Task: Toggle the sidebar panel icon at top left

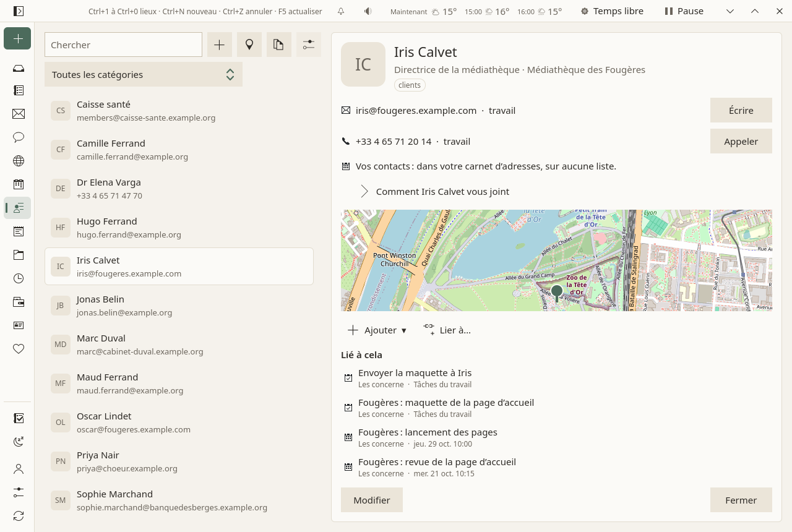Action: (x=19, y=11)
